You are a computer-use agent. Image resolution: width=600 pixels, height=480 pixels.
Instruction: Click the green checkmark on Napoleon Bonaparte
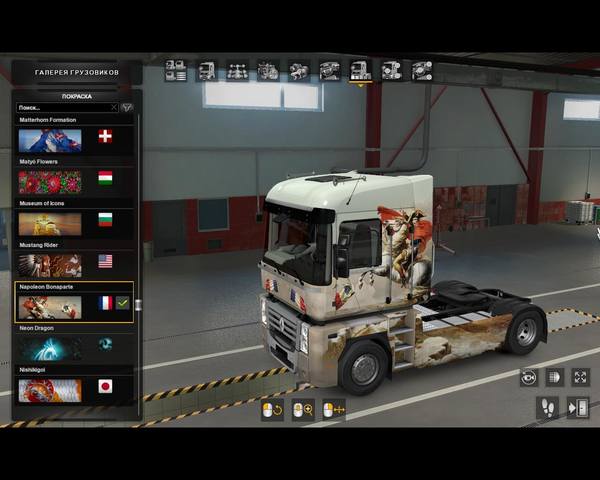coord(123,303)
